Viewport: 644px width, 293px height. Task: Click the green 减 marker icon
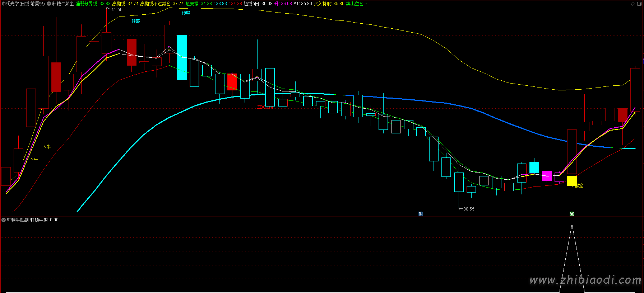click(572, 214)
